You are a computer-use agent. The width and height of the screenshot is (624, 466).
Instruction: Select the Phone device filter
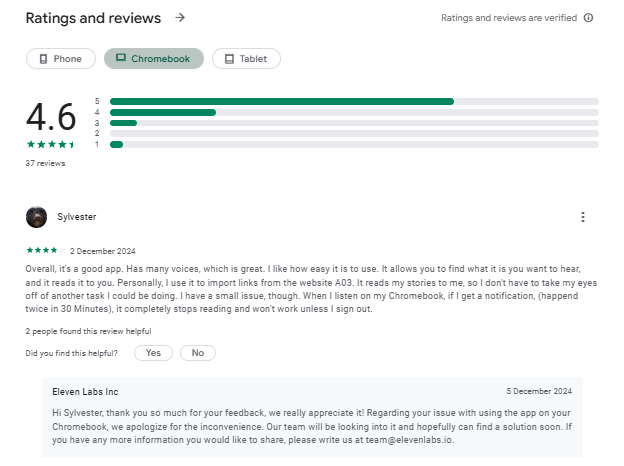point(61,59)
